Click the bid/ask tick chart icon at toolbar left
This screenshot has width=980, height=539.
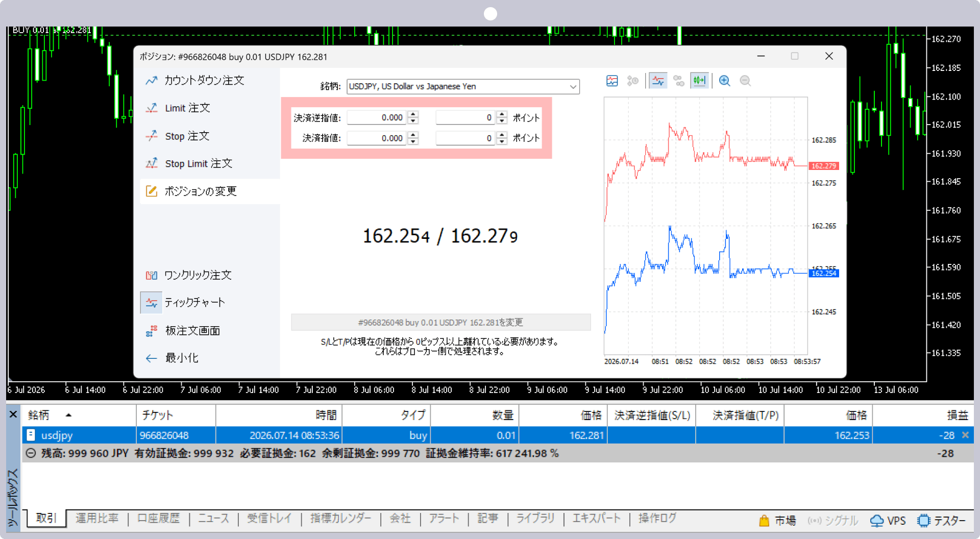(612, 81)
